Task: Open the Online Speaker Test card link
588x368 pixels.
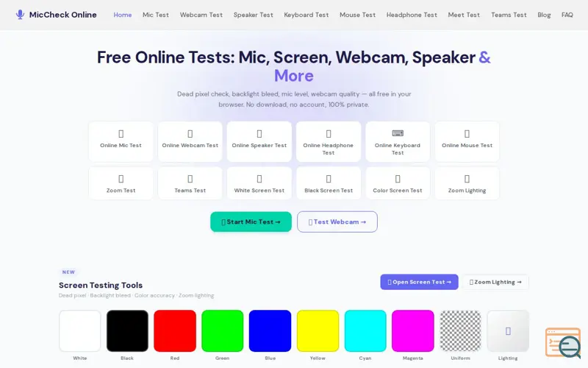Action: click(x=259, y=141)
